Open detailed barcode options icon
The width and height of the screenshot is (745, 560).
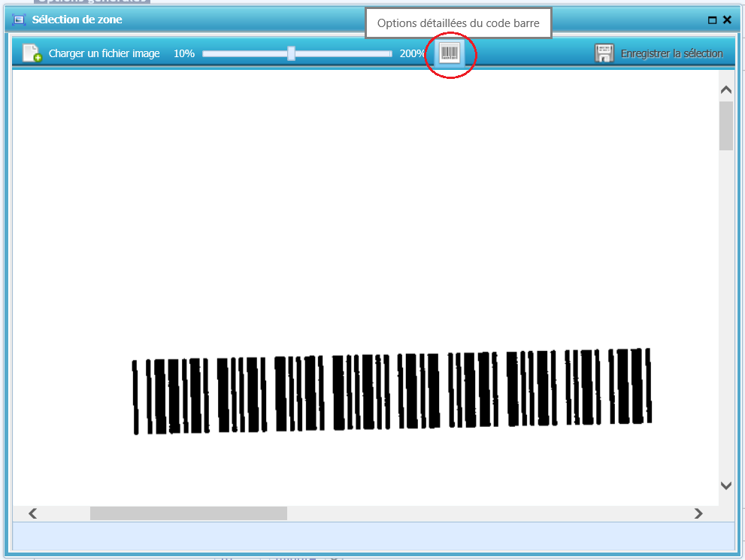click(x=450, y=53)
